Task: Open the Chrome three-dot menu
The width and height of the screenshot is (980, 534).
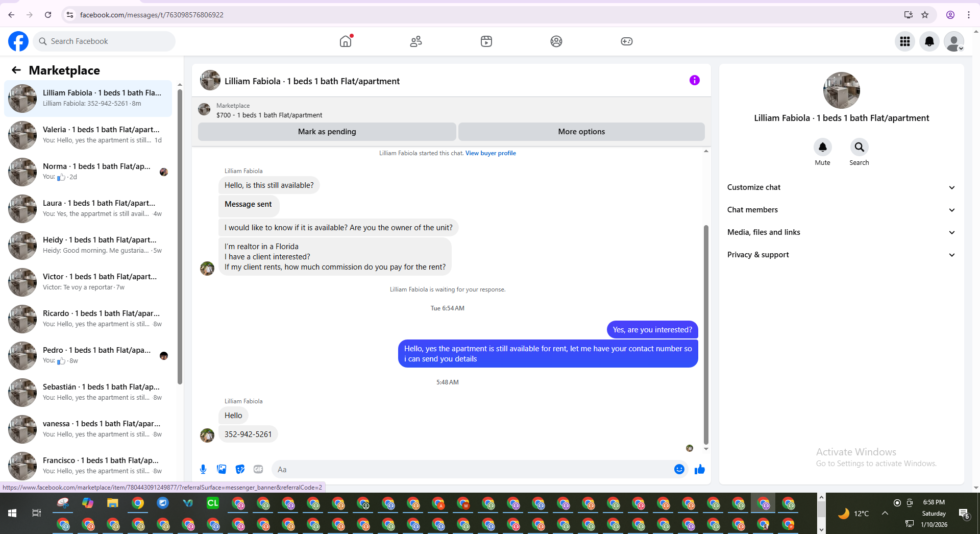Action: (969, 15)
